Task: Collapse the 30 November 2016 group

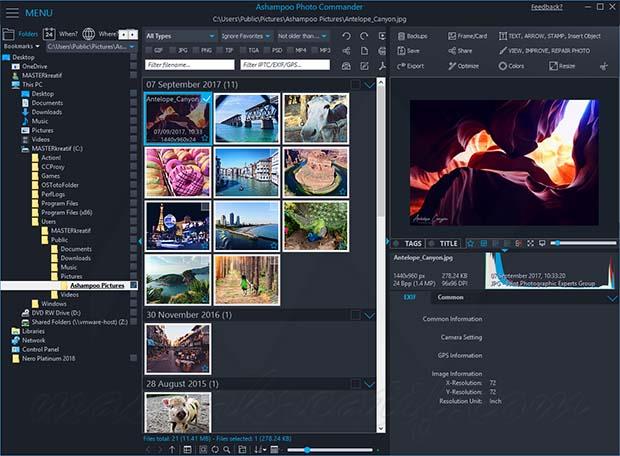Action: point(369,316)
